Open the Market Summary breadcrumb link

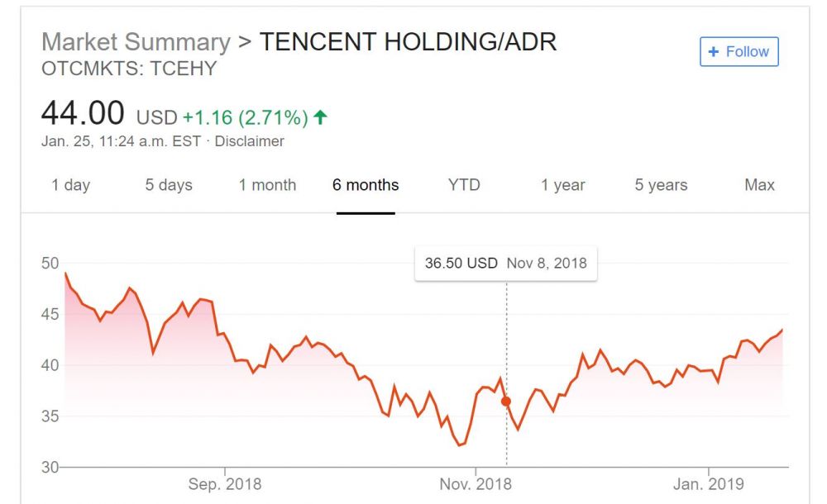(136, 42)
